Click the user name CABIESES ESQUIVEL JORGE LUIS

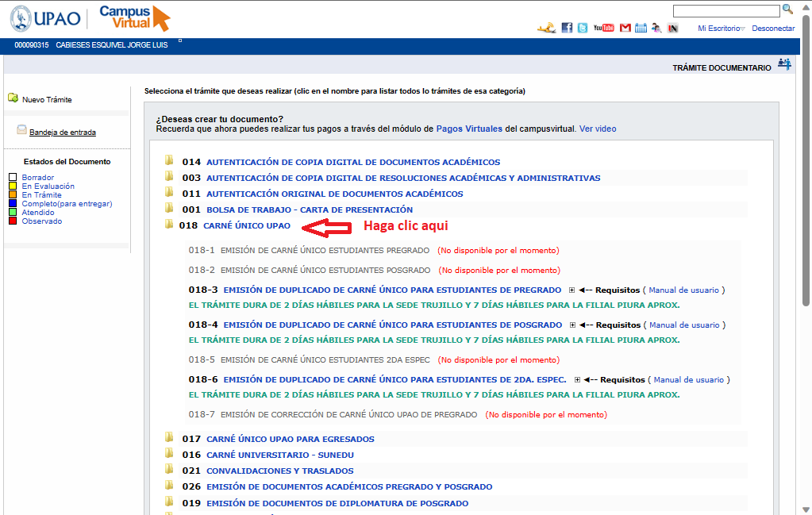click(x=112, y=45)
